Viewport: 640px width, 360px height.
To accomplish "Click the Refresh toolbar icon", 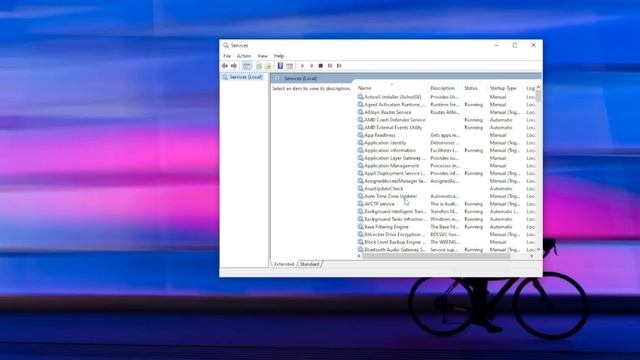I will tap(259, 66).
